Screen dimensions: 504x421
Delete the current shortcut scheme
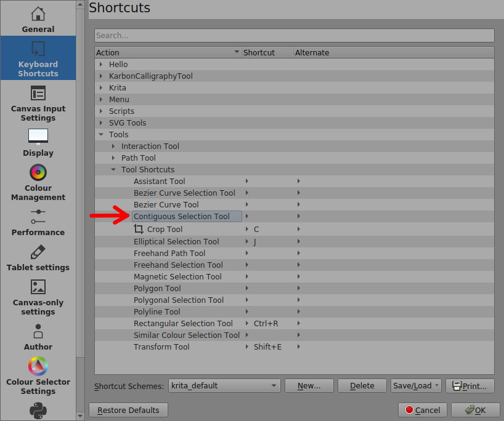click(x=362, y=386)
